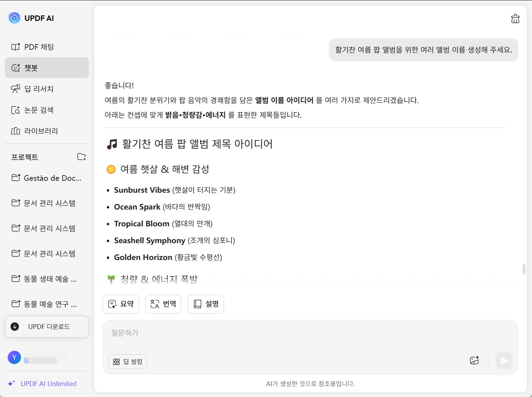532x397 pixels.
Task: Click the user avatar Y icon
Action: click(x=14, y=357)
